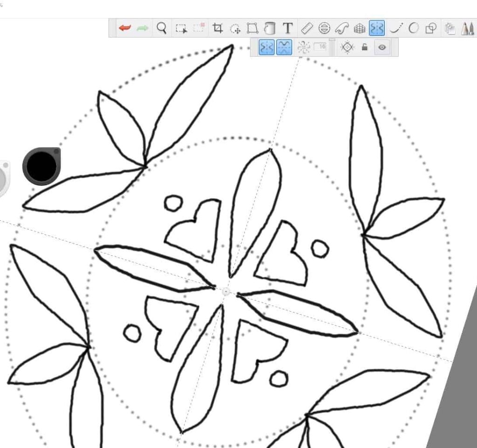Click the symmetry center point handle
The image size is (477, 448).
226,292
